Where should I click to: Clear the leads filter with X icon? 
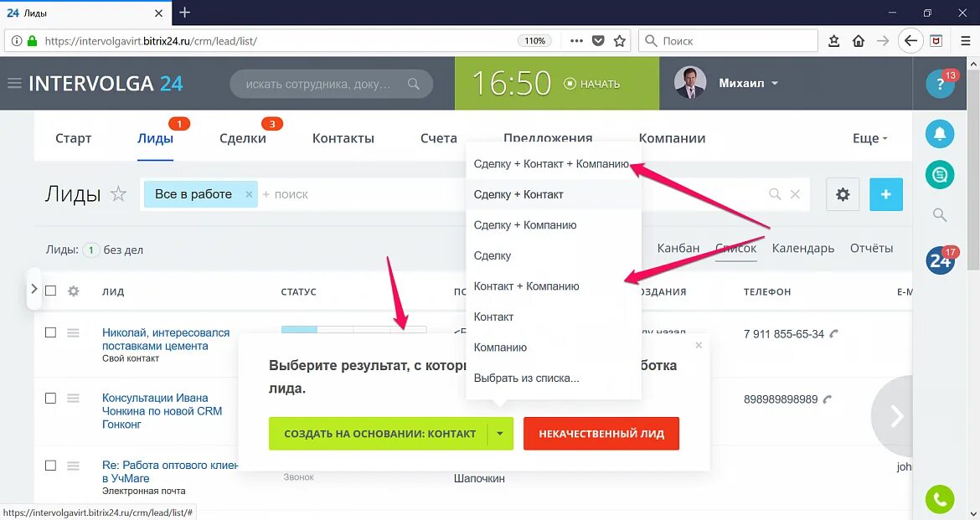point(795,194)
